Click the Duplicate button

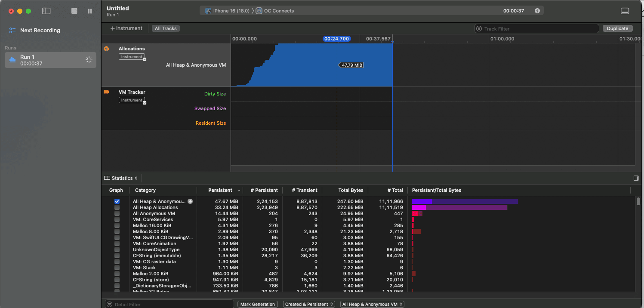pyautogui.click(x=617, y=28)
